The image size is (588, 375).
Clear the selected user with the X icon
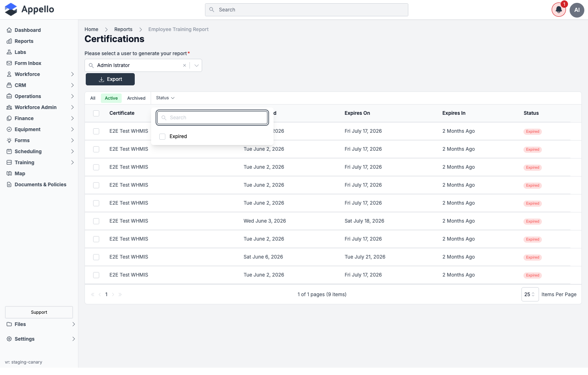click(x=185, y=65)
